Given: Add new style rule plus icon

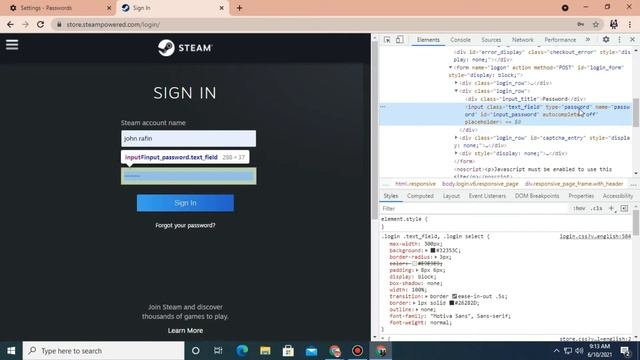Looking at the screenshot, I should pyautogui.click(x=611, y=208).
